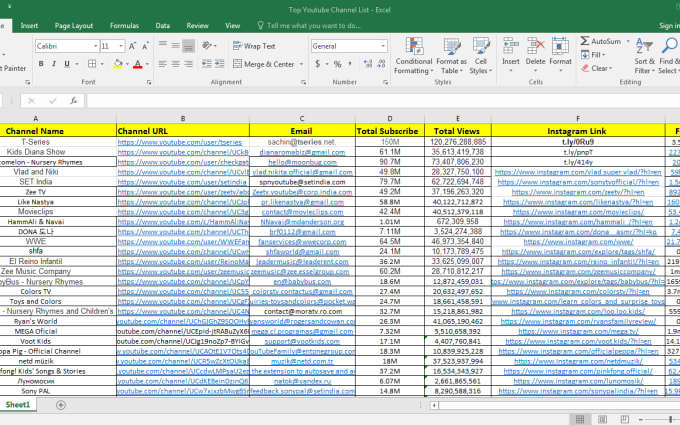The height and width of the screenshot is (425, 680).
Task: Toggle Bold formatting
Action: [x=41, y=64]
